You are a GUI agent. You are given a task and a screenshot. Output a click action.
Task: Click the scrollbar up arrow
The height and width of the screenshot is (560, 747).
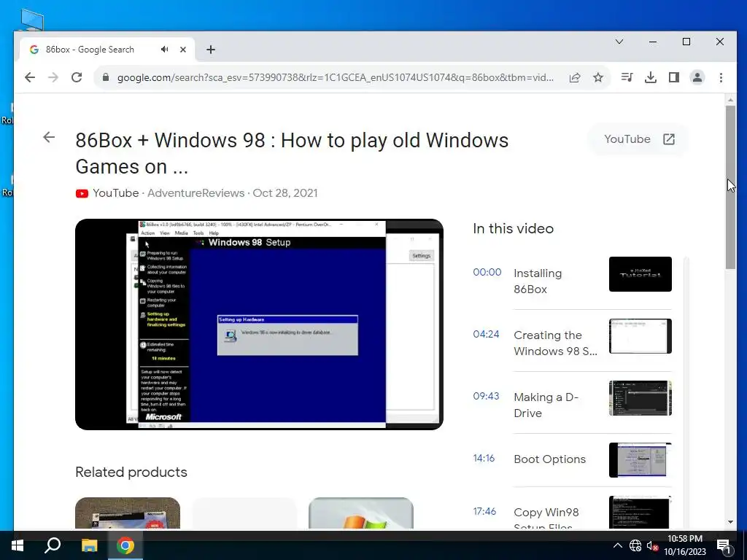coord(730,99)
